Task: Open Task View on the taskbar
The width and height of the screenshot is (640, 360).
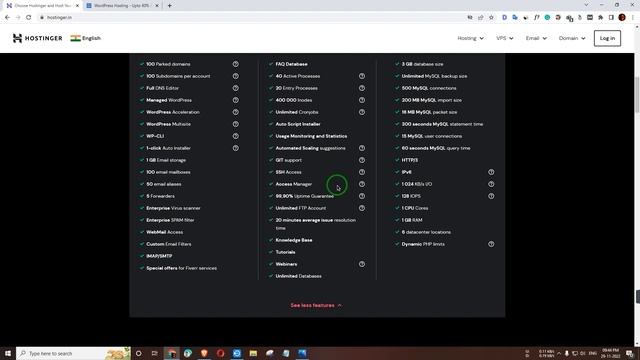Action: coord(155,353)
